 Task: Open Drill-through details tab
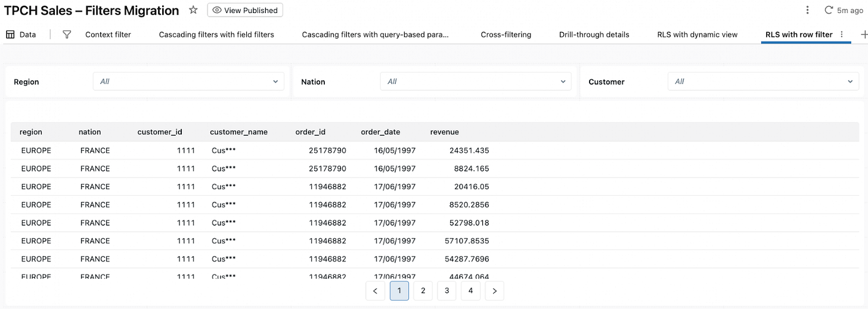pos(594,35)
